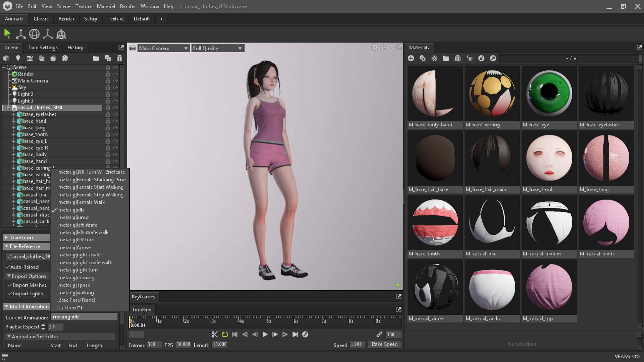
Task: Collapse the root Scene tree node
Action: coord(4,67)
